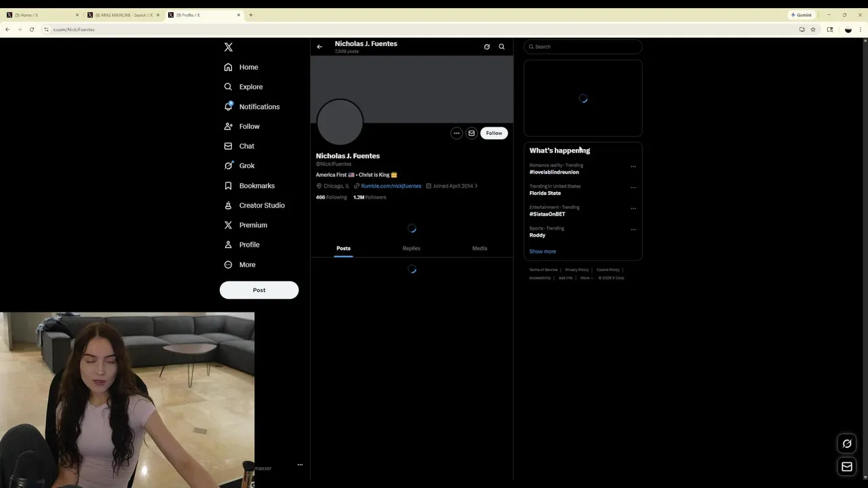Switch to the Replies tab
The image size is (868, 488).
(x=412, y=248)
